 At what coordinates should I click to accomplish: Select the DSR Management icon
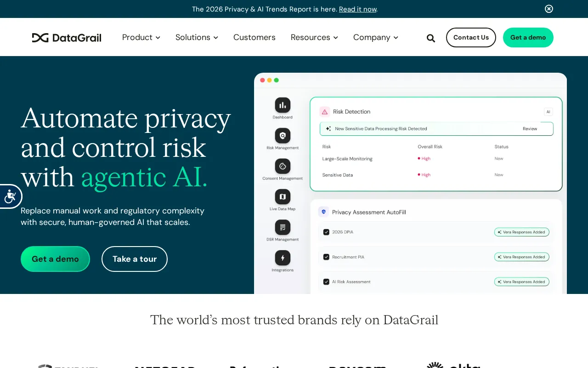(x=283, y=227)
